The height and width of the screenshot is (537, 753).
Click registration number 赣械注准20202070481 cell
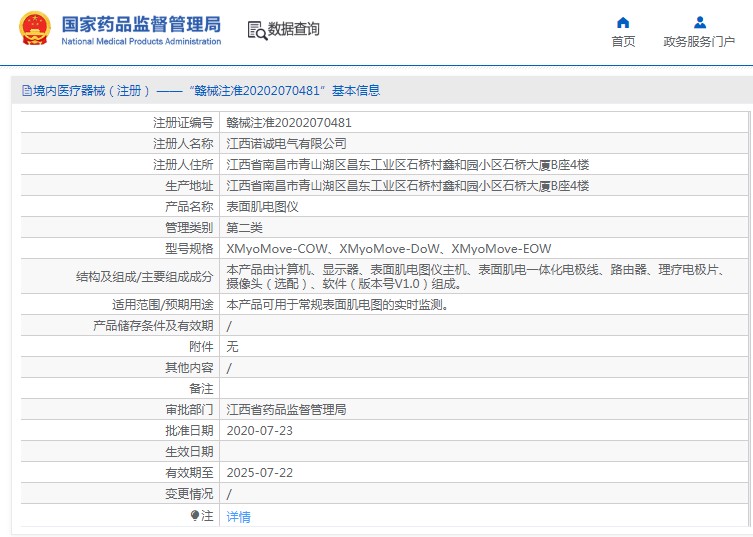click(289, 123)
